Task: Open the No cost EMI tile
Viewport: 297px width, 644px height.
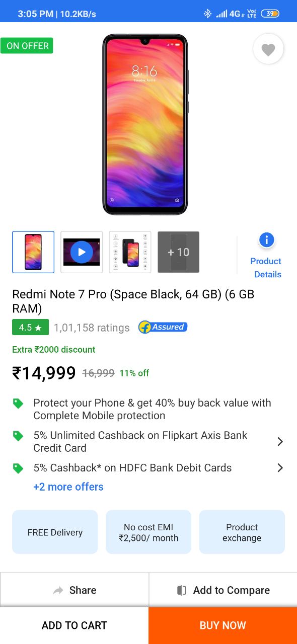Action: coord(148,532)
